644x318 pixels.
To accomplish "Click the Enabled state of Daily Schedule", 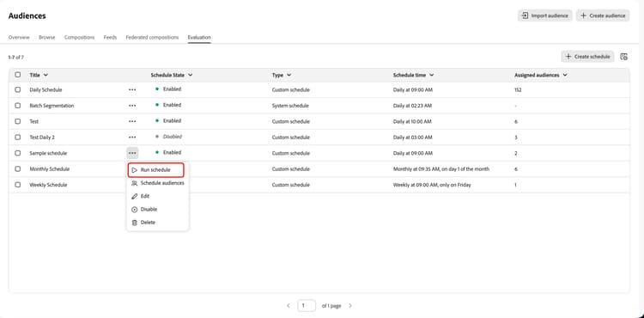I will [x=172, y=89].
